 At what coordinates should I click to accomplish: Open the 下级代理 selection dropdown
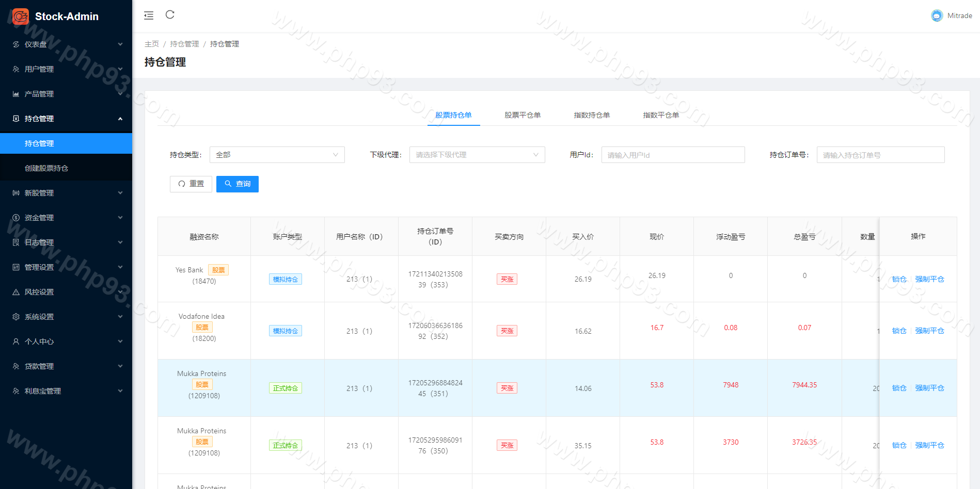click(x=477, y=155)
